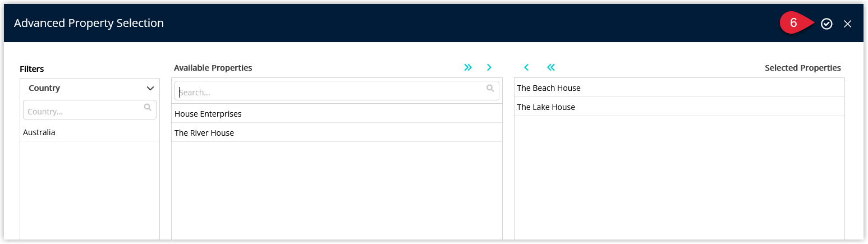Select Australia in the Country filter
The width and height of the screenshot is (868, 244).
[90, 132]
